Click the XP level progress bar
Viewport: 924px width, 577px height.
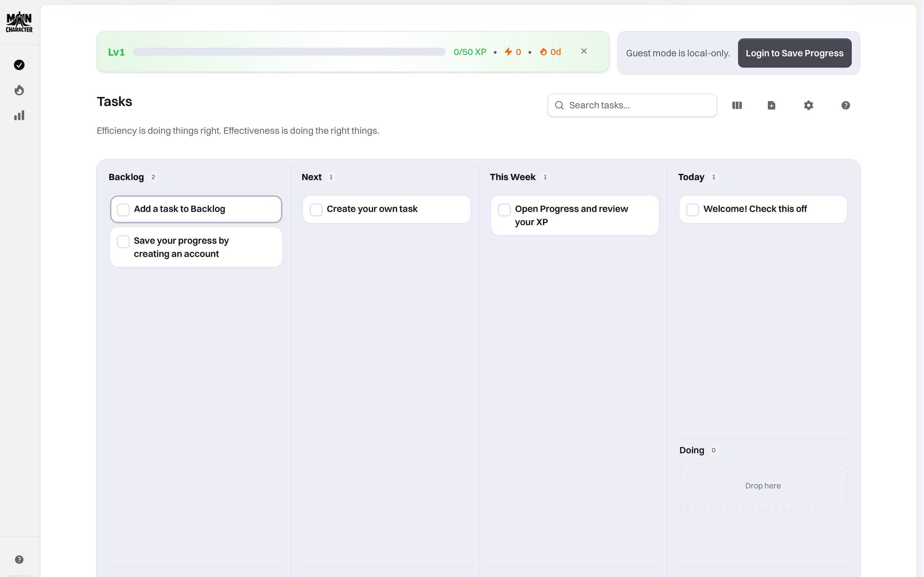click(289, 52)
